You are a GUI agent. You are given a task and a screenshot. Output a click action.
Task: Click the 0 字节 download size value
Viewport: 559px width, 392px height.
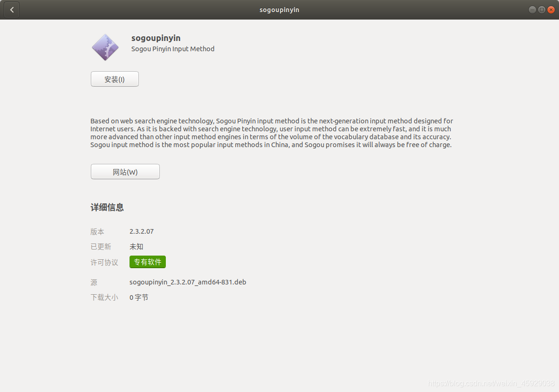[139, 297]
